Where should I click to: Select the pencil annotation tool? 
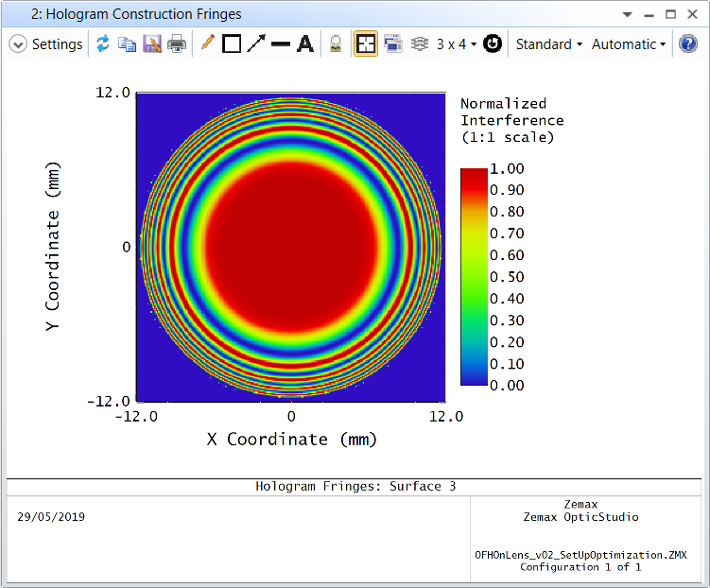[x=207, y=43]
